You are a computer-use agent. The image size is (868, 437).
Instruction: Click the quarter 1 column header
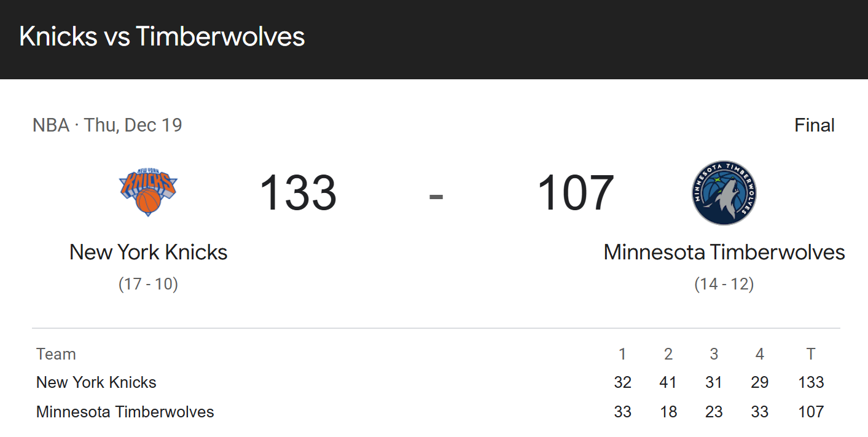622,354
